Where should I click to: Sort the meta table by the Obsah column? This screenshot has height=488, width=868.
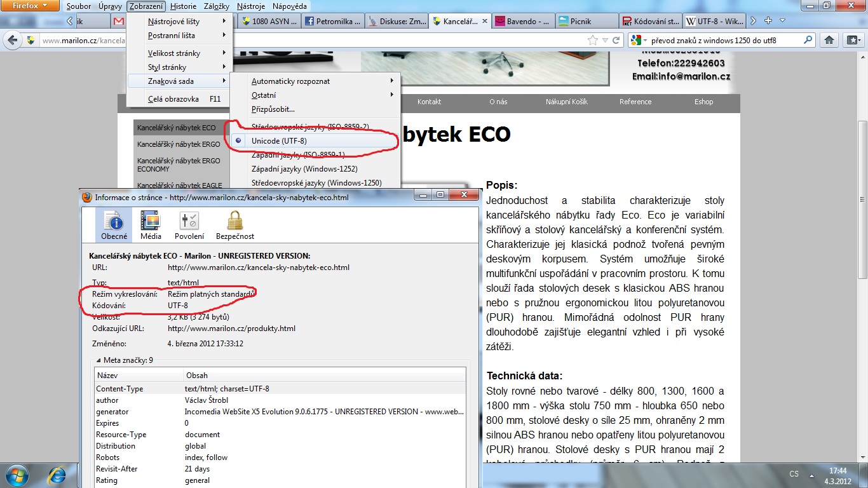(324, 375)
